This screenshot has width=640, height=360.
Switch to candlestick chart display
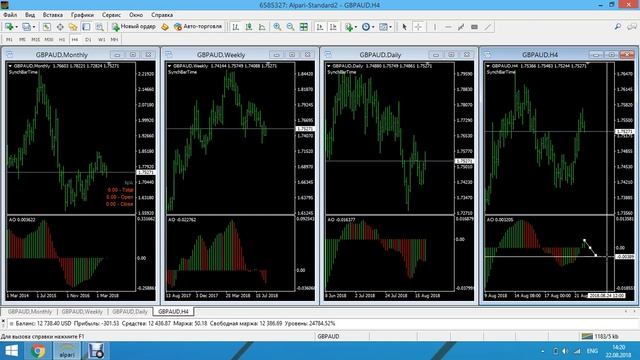tap(249, 27)
